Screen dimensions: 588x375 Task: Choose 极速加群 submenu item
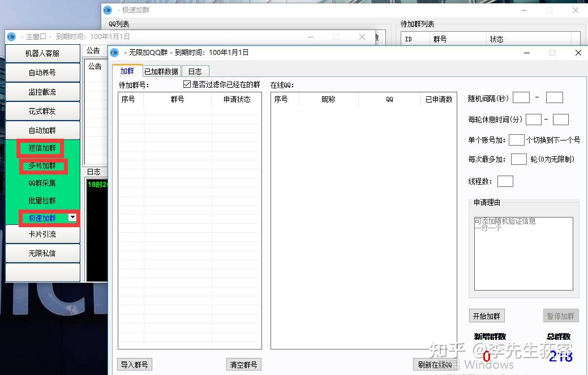coord(42,218)
